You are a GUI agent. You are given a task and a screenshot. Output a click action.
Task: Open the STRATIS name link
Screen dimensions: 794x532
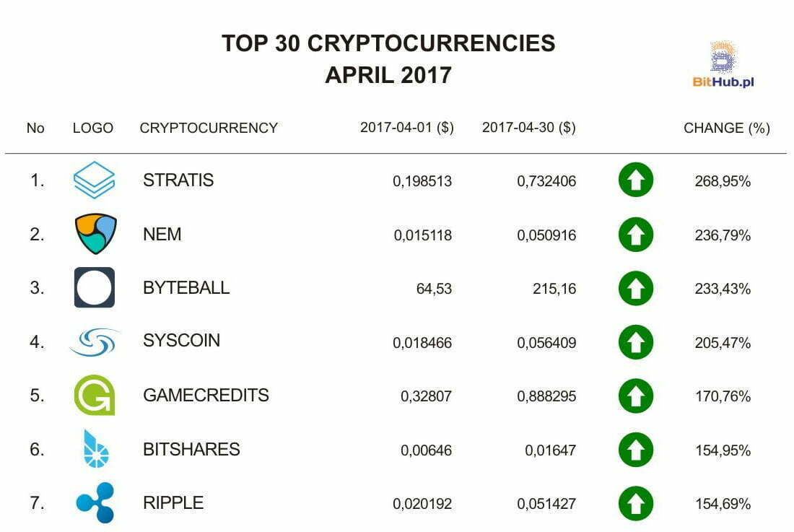178,180
